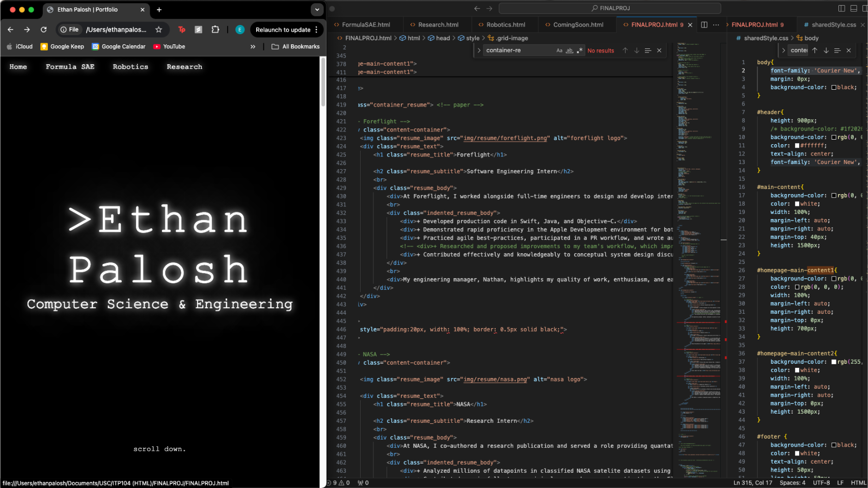Go to next match in left find widget

point(637,50)
